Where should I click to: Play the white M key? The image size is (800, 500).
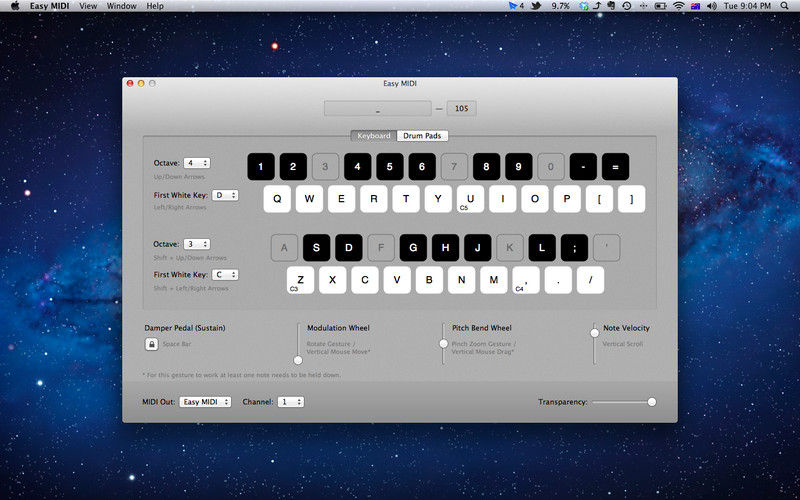[493, 280]
